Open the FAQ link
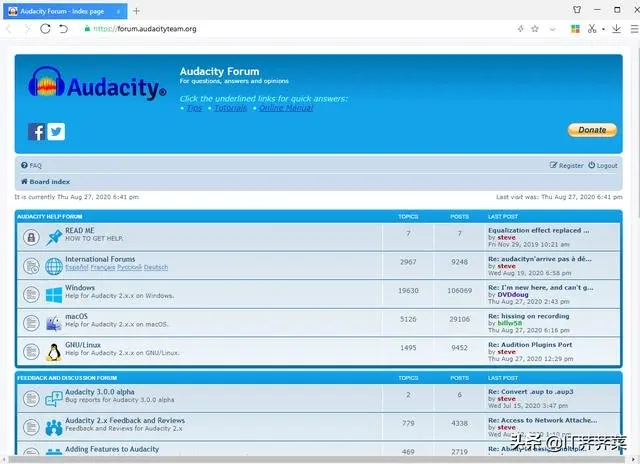Screen dimensions: 640x464 click(31, 165)
